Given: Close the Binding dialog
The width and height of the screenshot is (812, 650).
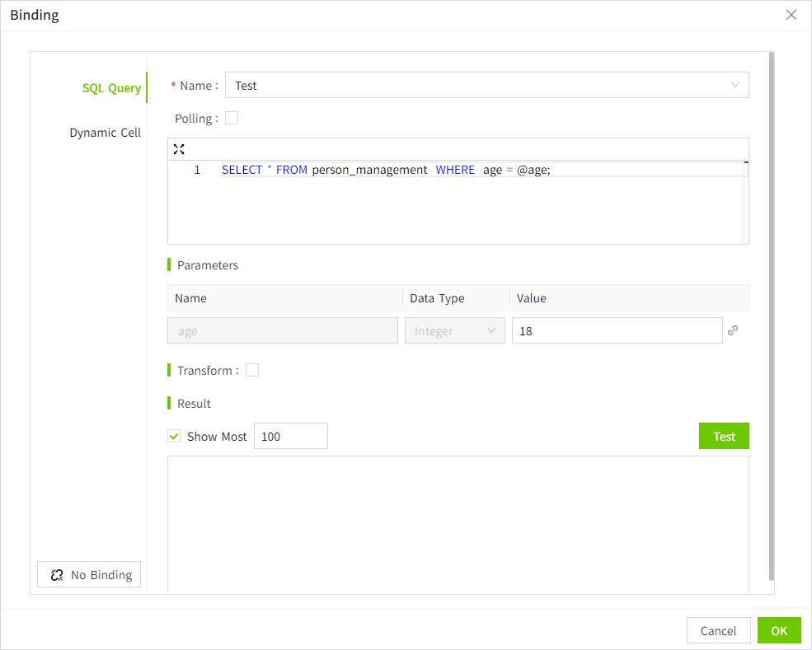Looking at the screenshot, I should click(x=791, y=15).
